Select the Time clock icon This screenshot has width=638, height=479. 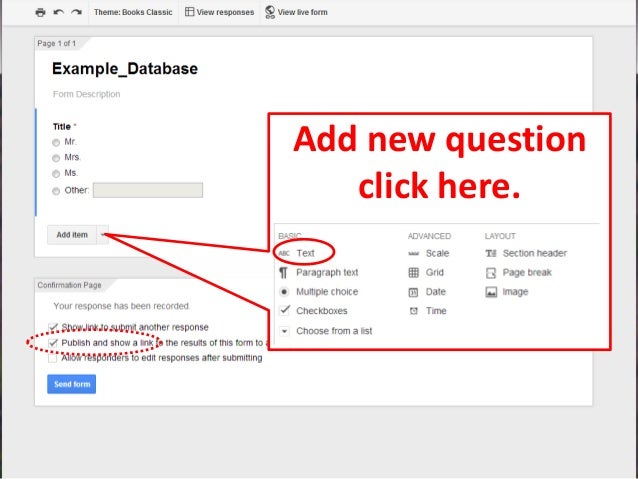[x=413, y=311]
